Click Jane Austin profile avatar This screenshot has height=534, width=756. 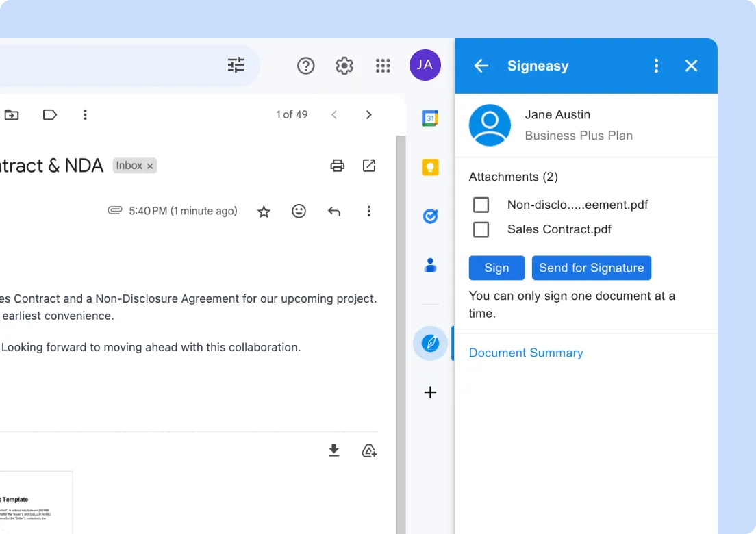click(490, 125)
